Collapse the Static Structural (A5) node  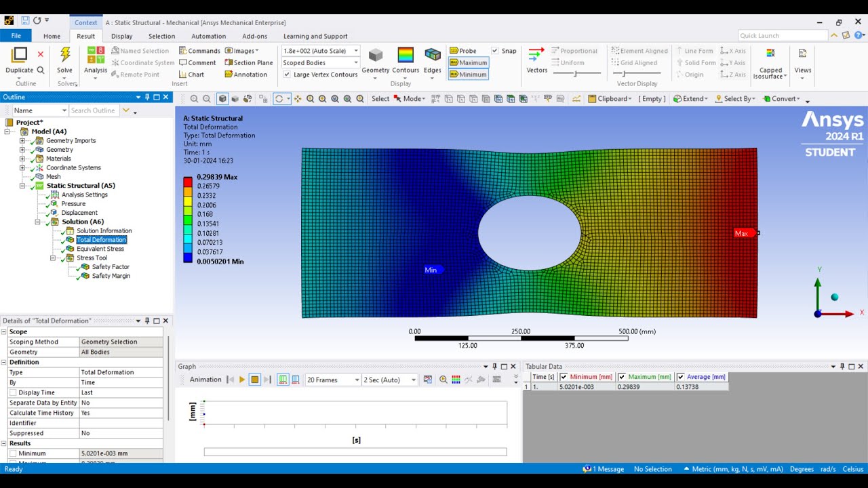pos(22,186)
